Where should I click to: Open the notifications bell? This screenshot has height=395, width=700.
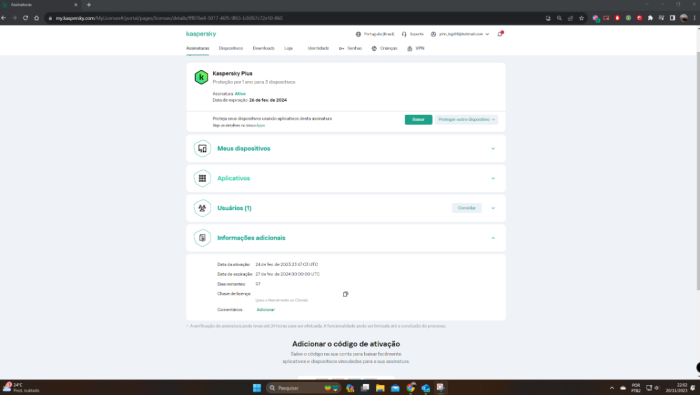(500, 34)
